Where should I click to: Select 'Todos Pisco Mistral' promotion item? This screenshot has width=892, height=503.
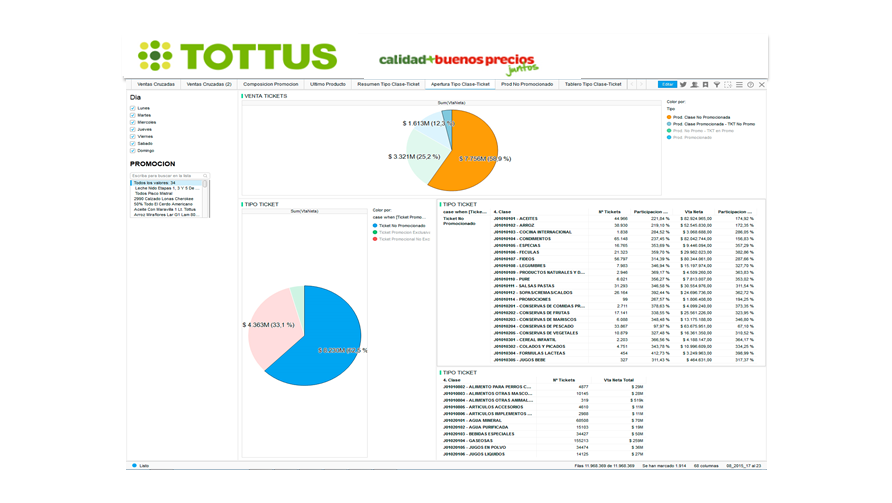point(166,193)
